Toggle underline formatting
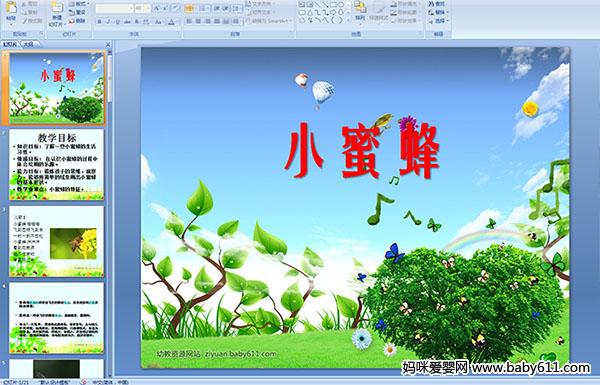 pos(117,22)
